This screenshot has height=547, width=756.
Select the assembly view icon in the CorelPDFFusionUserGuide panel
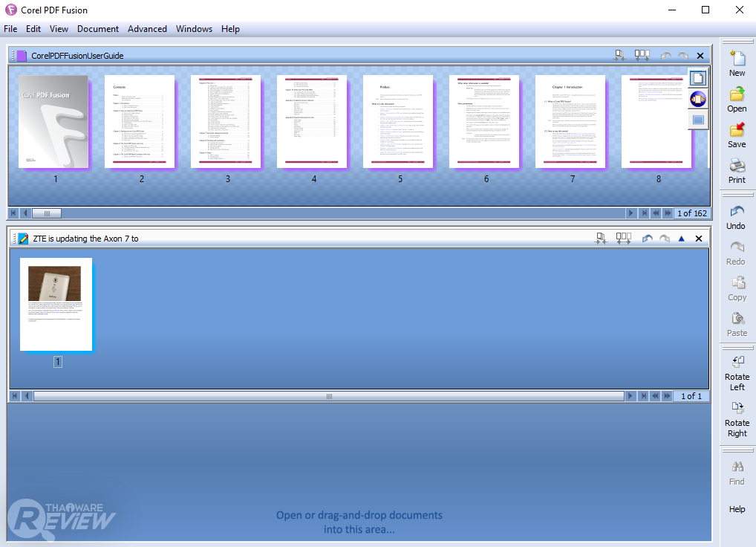[697, 120]
